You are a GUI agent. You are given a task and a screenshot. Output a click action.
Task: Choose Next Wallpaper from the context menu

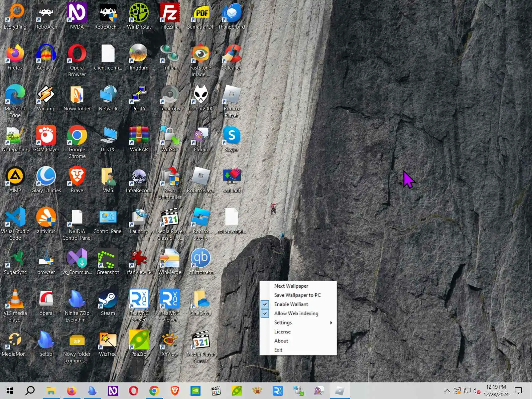298,286
